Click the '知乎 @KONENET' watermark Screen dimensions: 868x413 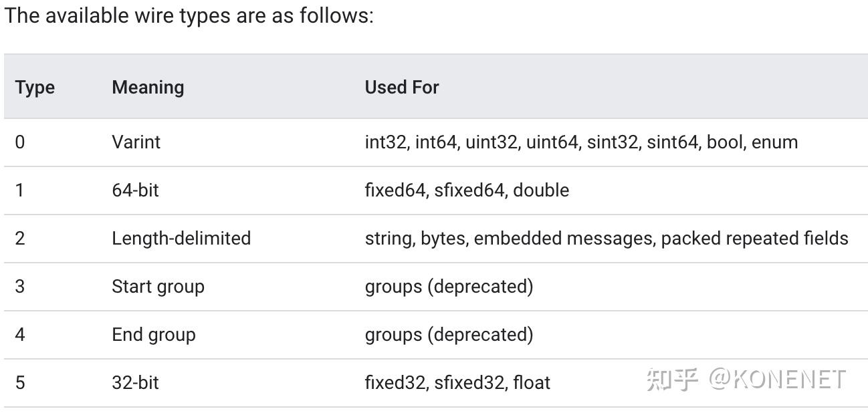pyautogui.click(x=746, y=380)
